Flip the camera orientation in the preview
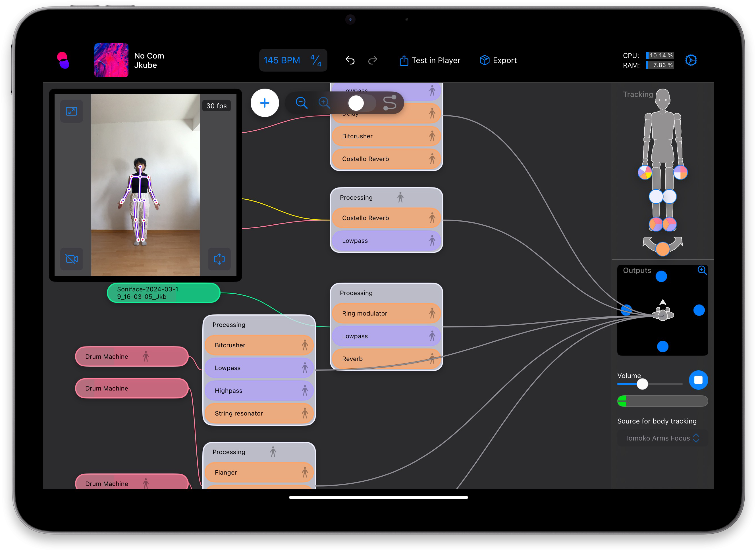 pos(219,259)
